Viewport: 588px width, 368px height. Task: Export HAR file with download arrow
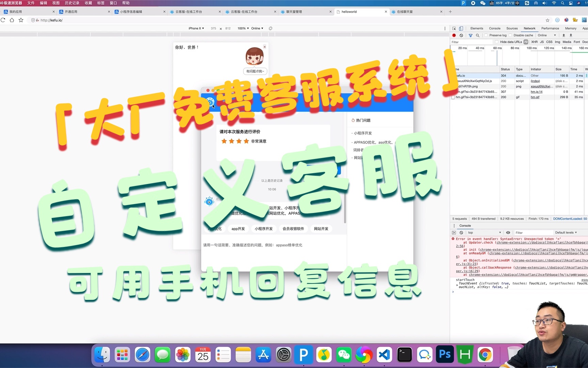coord(571,35)
